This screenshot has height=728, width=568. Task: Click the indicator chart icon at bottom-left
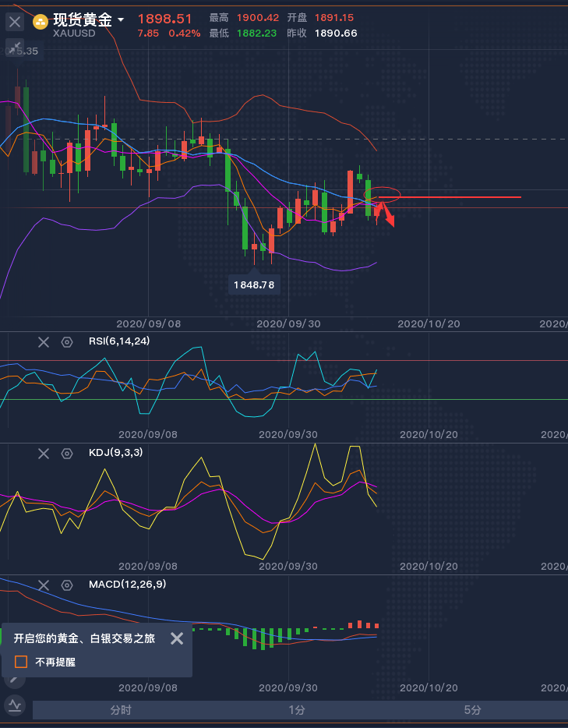[x=15, y=706]
